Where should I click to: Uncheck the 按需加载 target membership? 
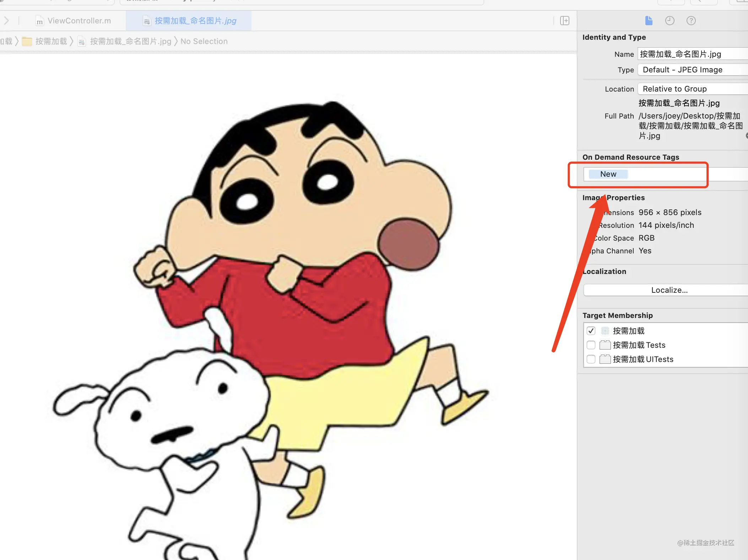(x=591, y=331)
